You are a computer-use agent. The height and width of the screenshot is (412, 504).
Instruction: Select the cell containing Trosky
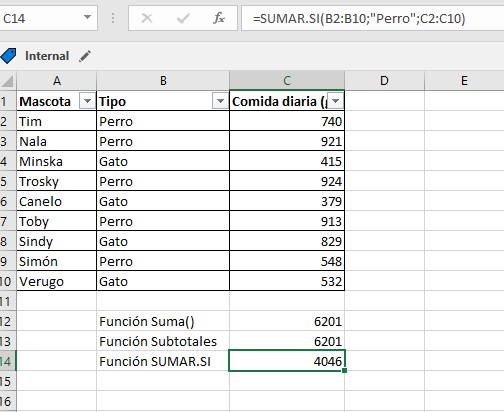point(57,181)
